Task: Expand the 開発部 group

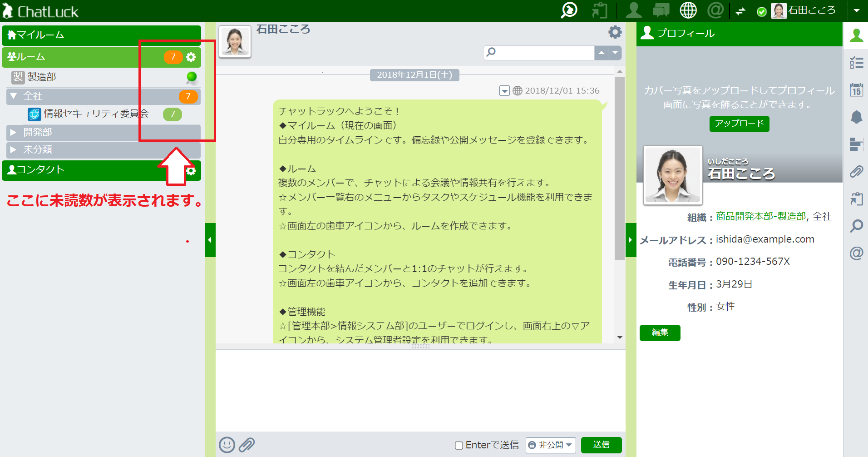Action: (x=13, y=132)
